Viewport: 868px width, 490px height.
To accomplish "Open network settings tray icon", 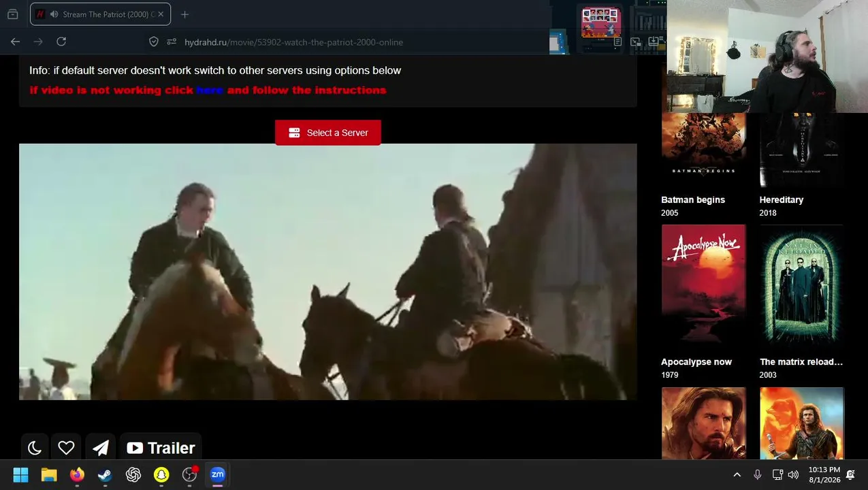I will 777,475.
